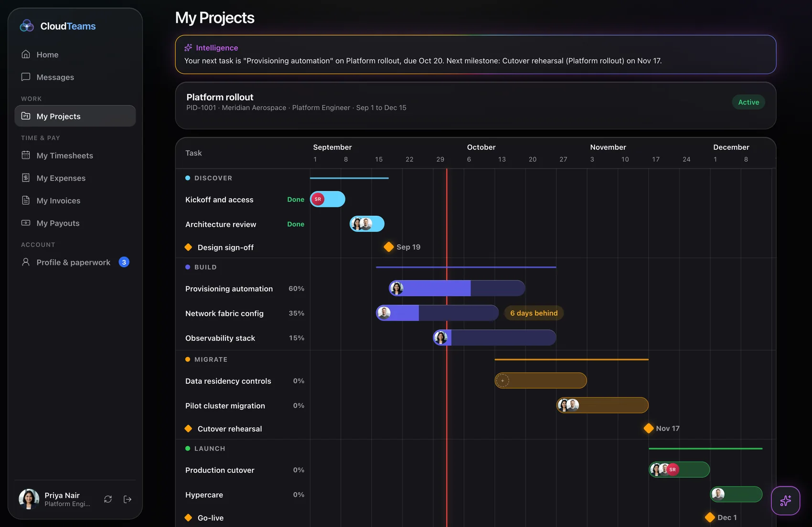Click the Kickoff and access task bar

(328, 199)
